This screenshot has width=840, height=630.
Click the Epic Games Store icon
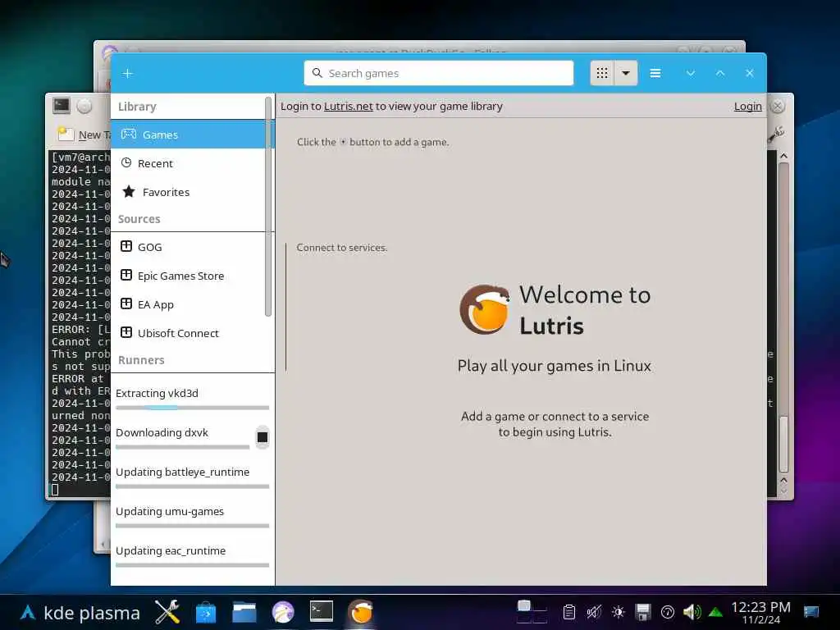tap(126, 276)
